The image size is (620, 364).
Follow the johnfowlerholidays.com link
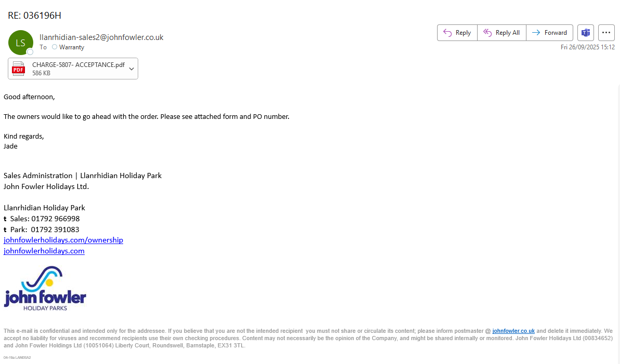(44, 251)
